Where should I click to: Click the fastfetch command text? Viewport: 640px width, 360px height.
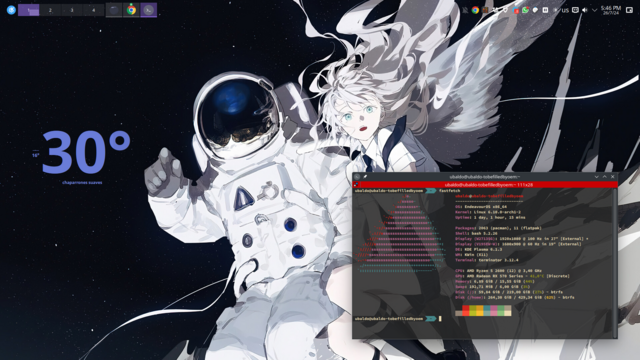[x=449, y=191]
